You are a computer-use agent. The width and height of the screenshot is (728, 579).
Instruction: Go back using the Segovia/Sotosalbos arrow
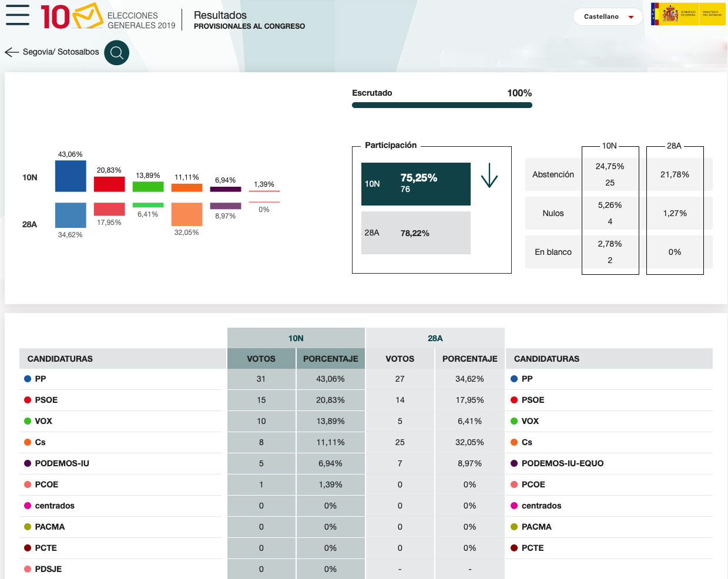(12, 52)
